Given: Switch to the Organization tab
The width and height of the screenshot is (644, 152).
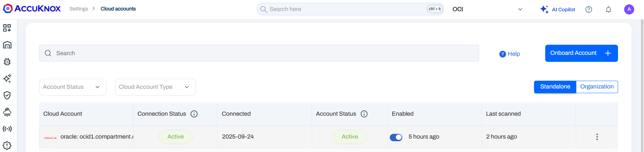Looking at the screenshot, I should 597,87.
